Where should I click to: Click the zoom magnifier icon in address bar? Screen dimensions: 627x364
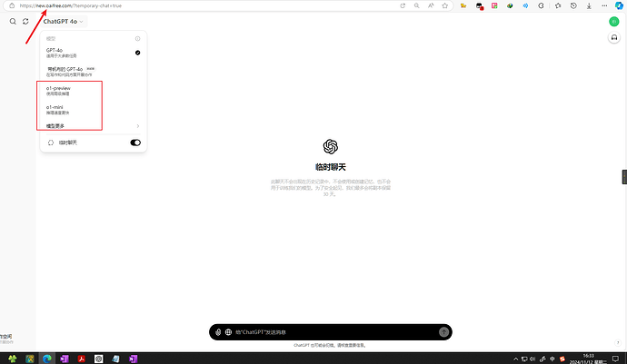417,5
